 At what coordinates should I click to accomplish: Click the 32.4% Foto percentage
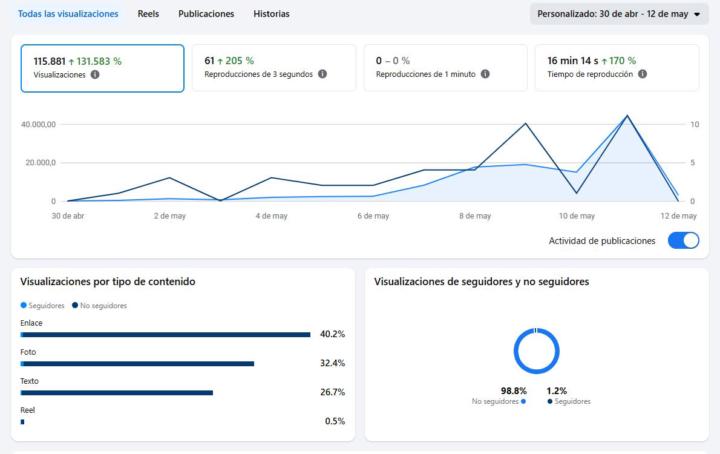click(332, 363)
